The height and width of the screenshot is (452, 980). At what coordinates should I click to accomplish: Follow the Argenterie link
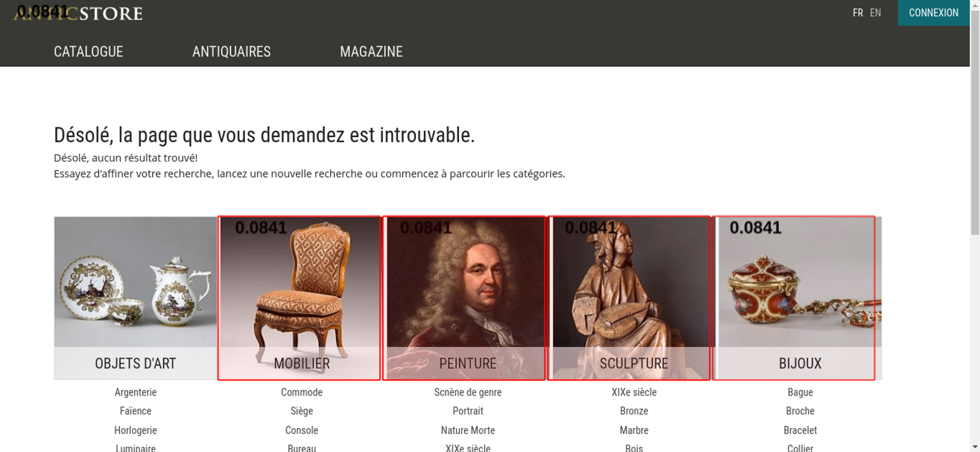pyautogui.click(x=135, y=392)
